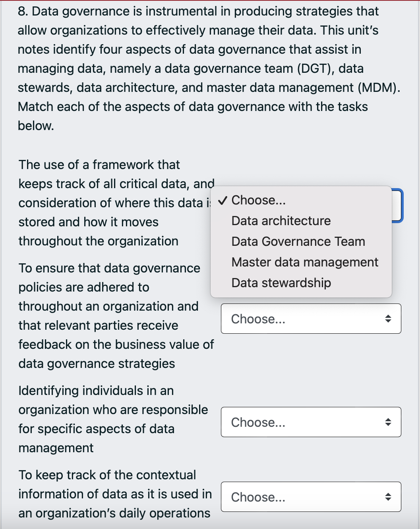The width and height of the screenshot is (420, 529).
Task: Open dropdown for identifying responsible individuals task
Action: coord(311,422)
